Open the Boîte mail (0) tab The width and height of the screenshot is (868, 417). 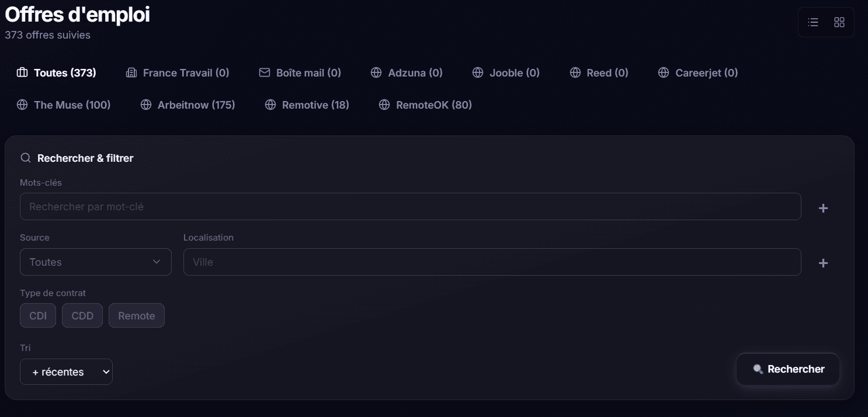pyautogui.click(x=300, y=72)
